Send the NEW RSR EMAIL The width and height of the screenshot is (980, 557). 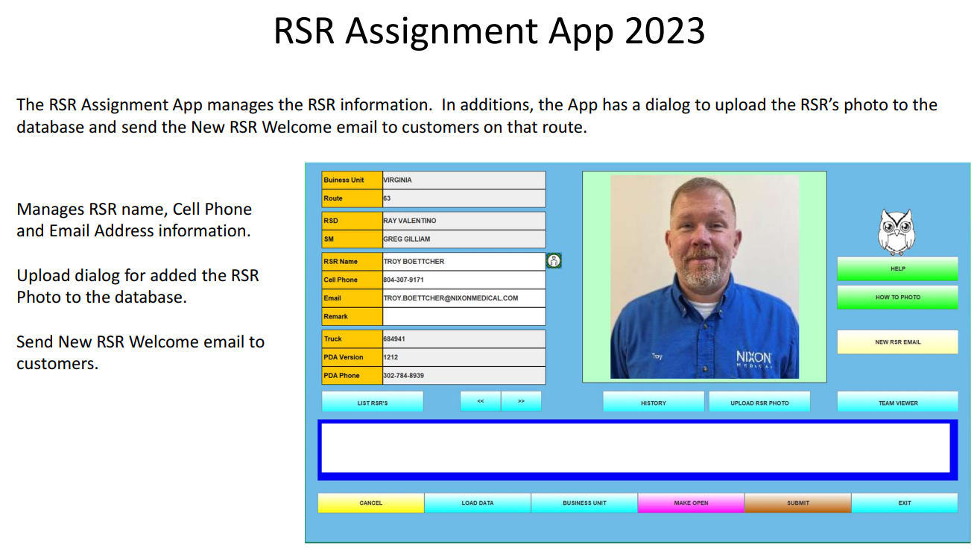897,342
